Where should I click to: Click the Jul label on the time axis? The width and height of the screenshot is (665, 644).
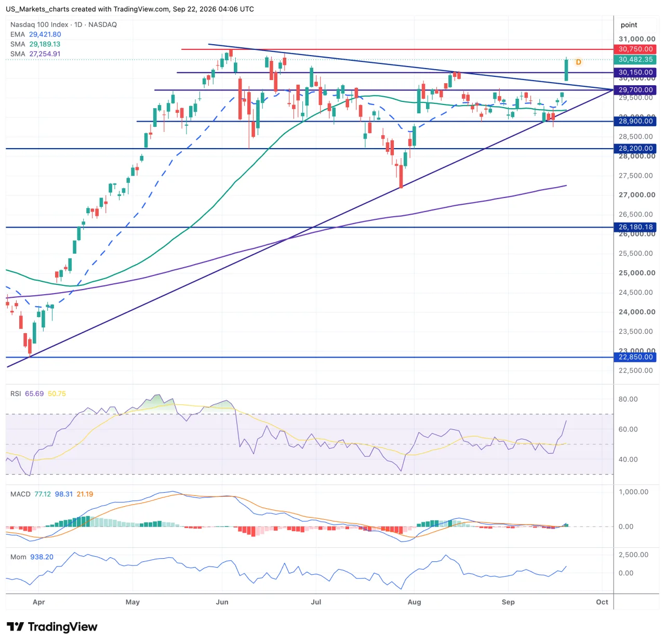point(316,602)
